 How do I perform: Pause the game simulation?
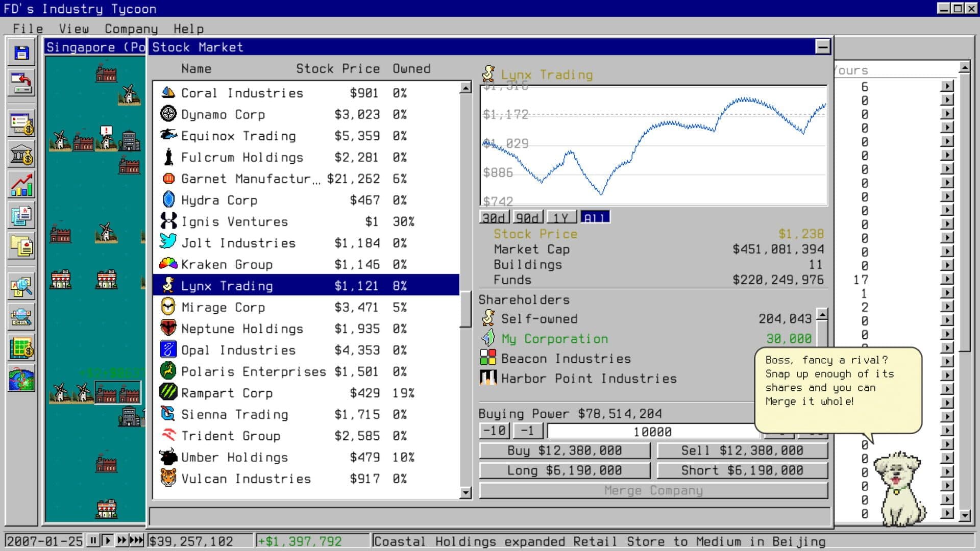click(x=93, y=540)
